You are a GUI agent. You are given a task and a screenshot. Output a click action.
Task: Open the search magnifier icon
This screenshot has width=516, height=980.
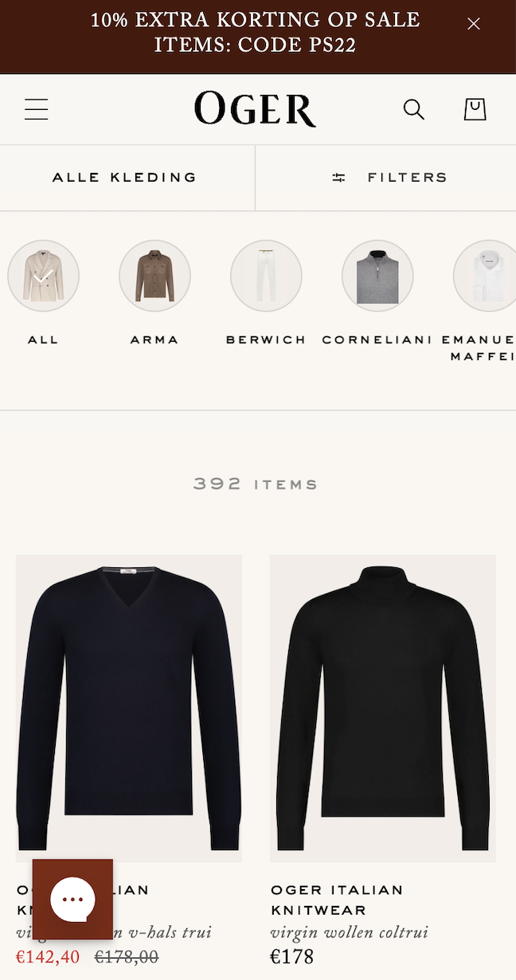tap(414, 109)
